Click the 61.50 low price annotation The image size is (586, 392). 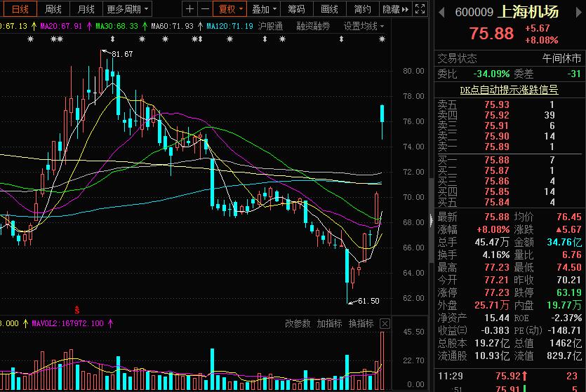[368, 301]
